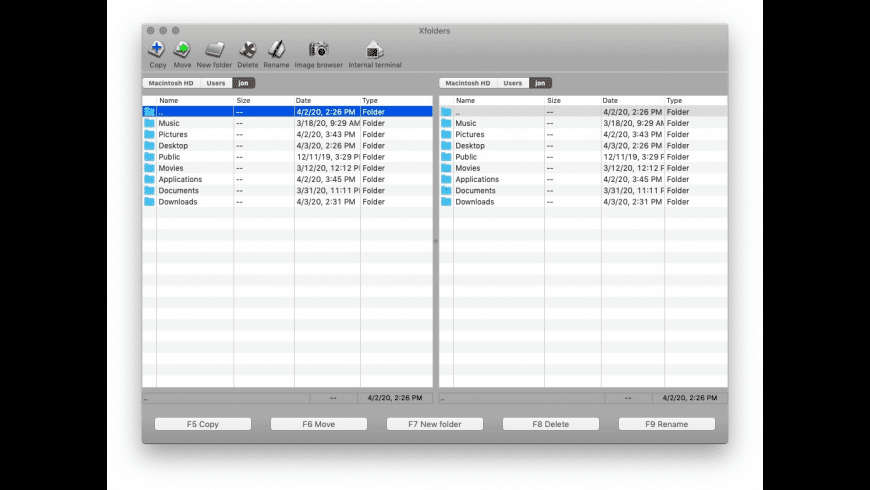Select the Music folder icon in left pane

pos(150,123)
